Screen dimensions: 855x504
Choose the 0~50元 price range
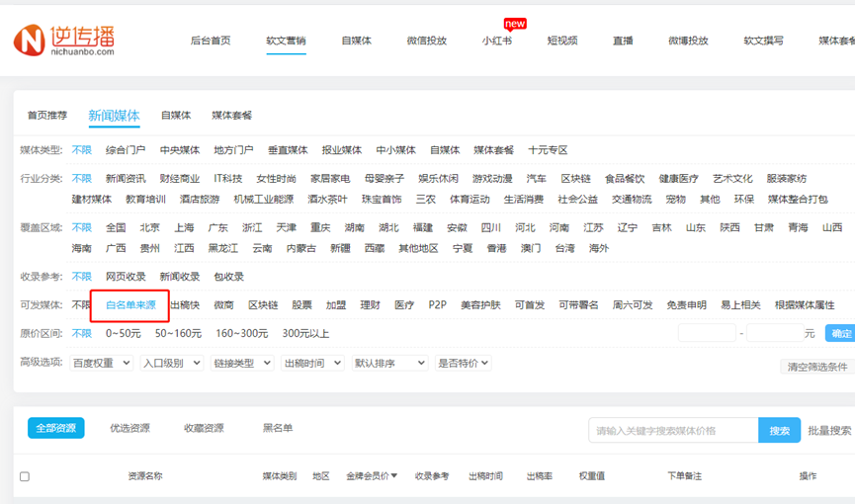[x=124, y=334]
